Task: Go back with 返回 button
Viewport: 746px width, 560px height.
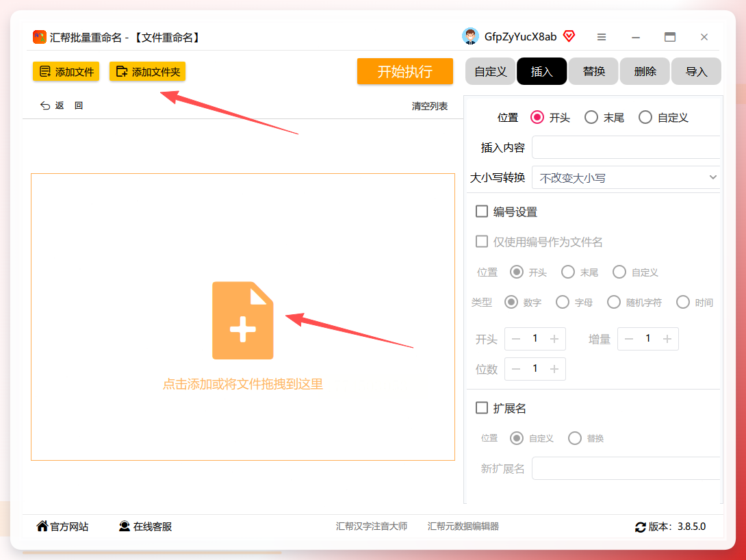Action: (62, 105)
